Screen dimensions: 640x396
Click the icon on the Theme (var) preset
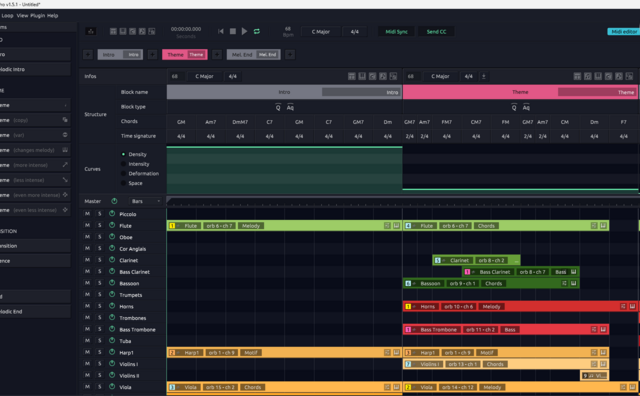click(x=65, y=135)
